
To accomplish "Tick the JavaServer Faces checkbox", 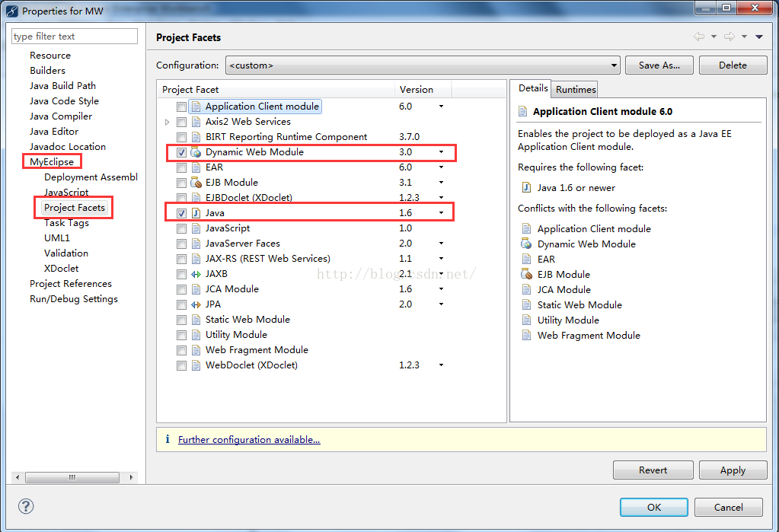I will 181,244.
